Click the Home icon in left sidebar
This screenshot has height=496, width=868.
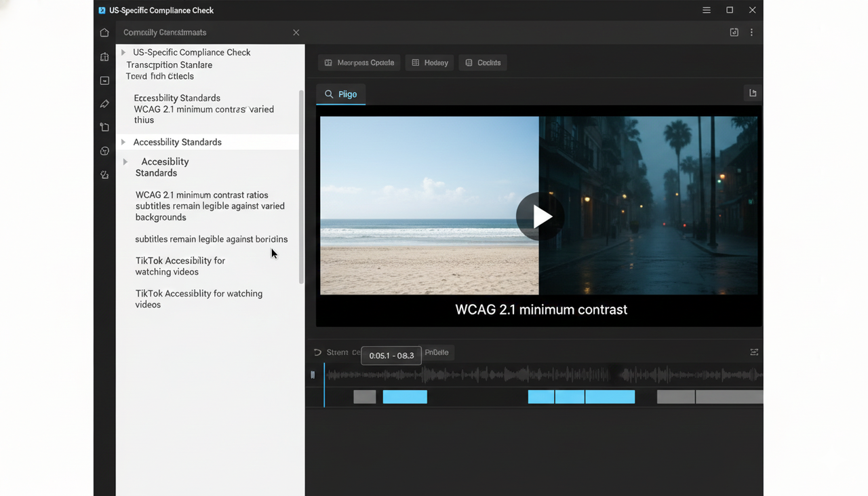click(x=104, y=33)
